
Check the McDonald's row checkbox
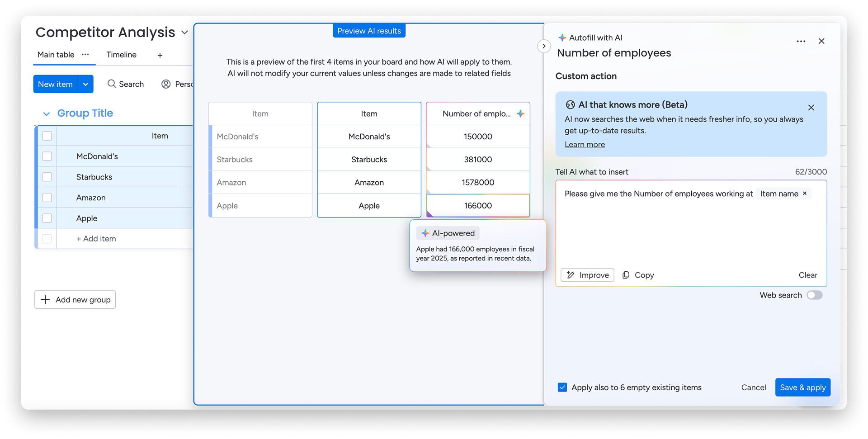(x=47, y=156)
